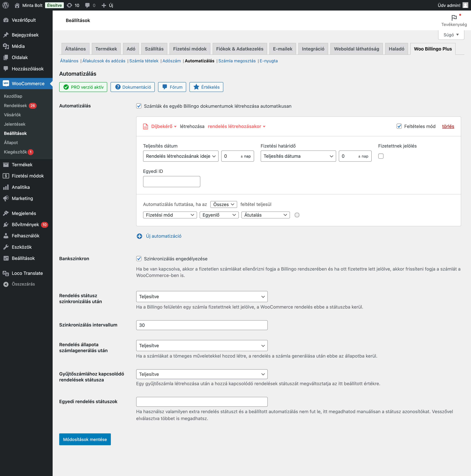
Task: Open the rendelés létrehozásakor trigger dropdown
Action: point(236,126)
